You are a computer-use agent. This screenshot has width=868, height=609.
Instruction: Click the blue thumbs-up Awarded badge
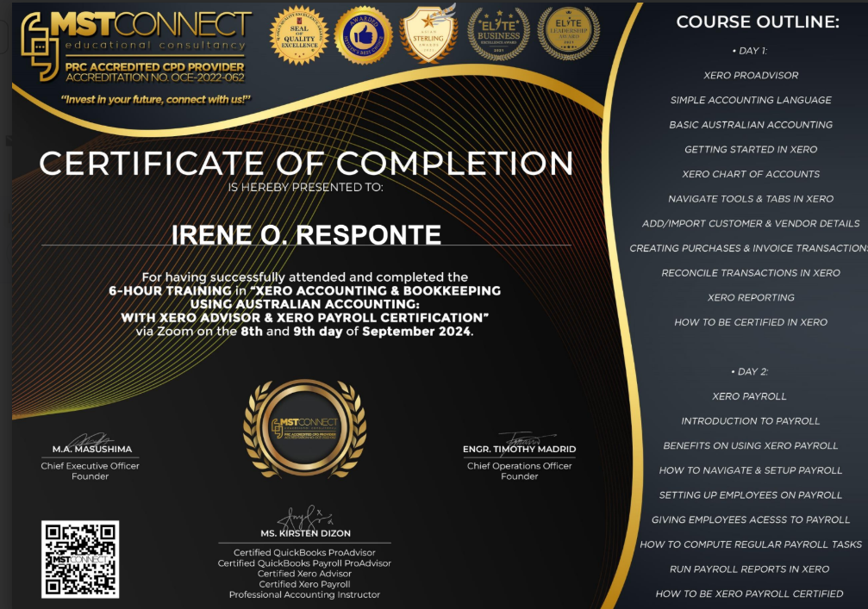364,36
